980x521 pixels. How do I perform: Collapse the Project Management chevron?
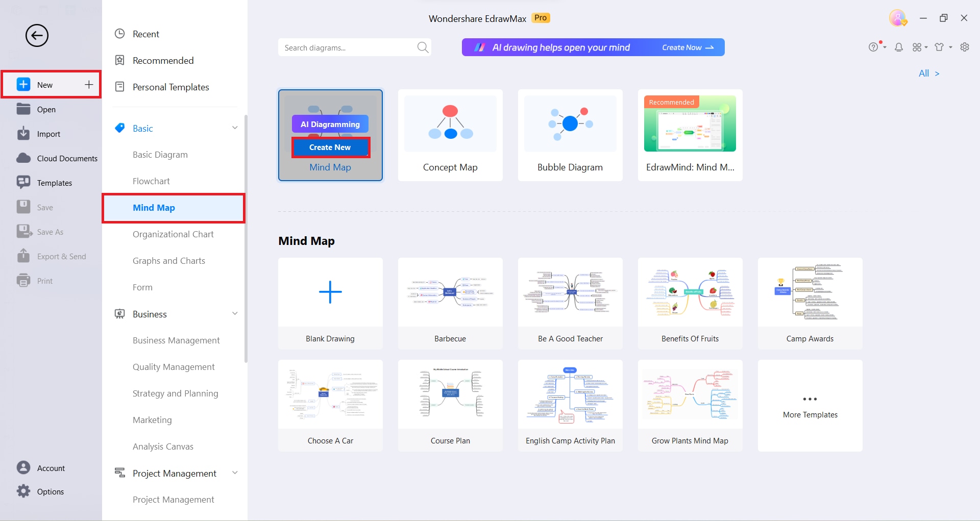(235, 473)
